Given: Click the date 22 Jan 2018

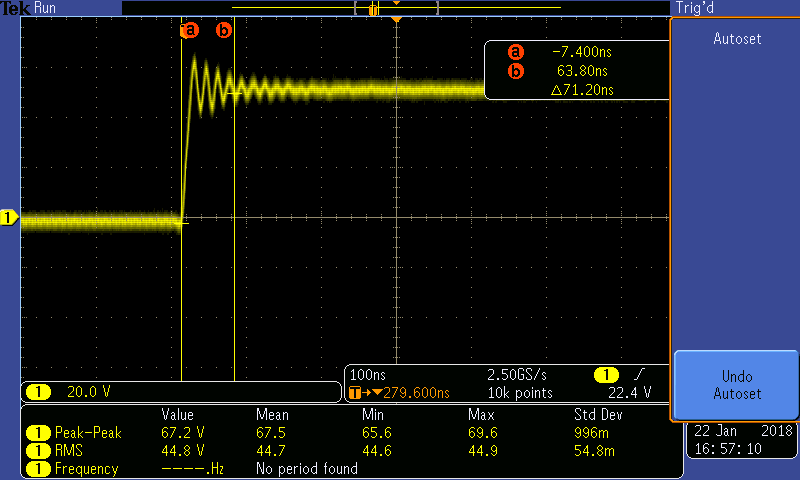Looking at the screenshot, I should (743, 431).
